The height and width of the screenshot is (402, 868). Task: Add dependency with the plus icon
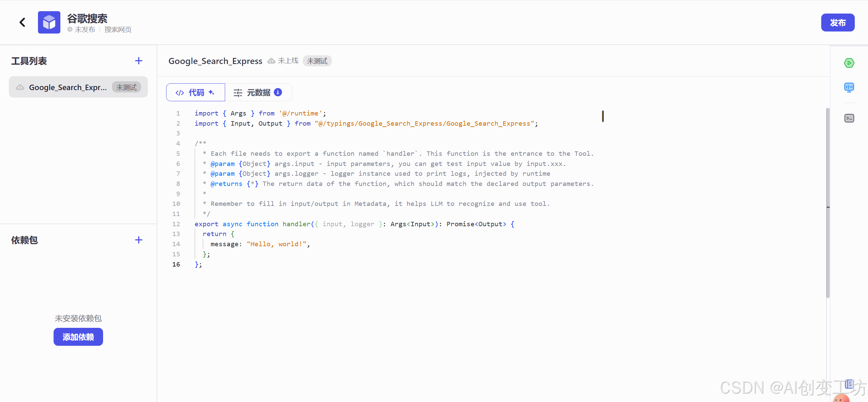pyautogui.click(x=138, y=240)
